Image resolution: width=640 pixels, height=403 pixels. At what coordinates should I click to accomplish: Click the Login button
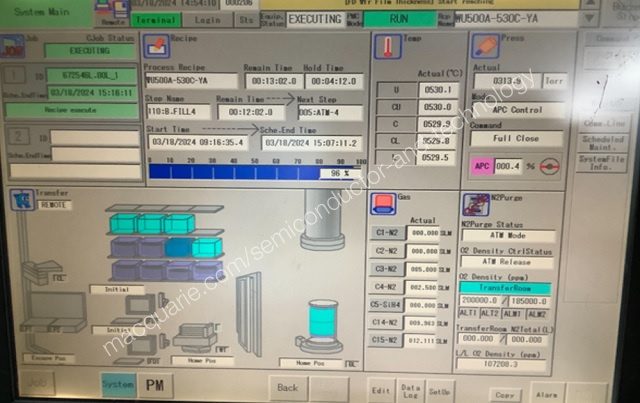[208, 19]
